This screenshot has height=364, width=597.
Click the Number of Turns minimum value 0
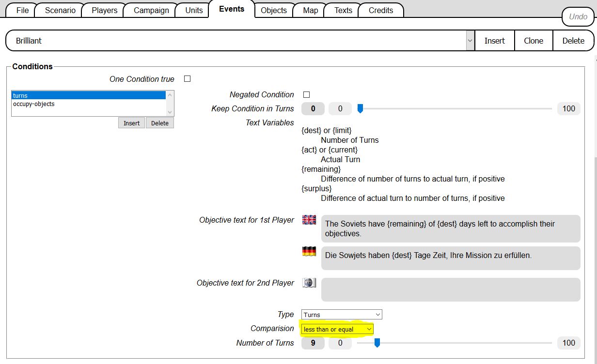click(x=340, y=343)
